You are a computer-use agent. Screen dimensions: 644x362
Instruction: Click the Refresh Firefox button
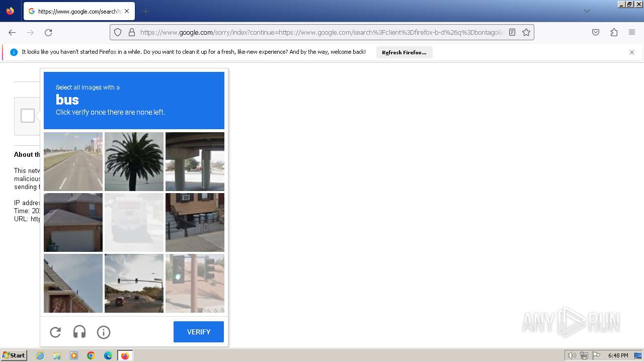pyautogui.click(x=404, y=52)
